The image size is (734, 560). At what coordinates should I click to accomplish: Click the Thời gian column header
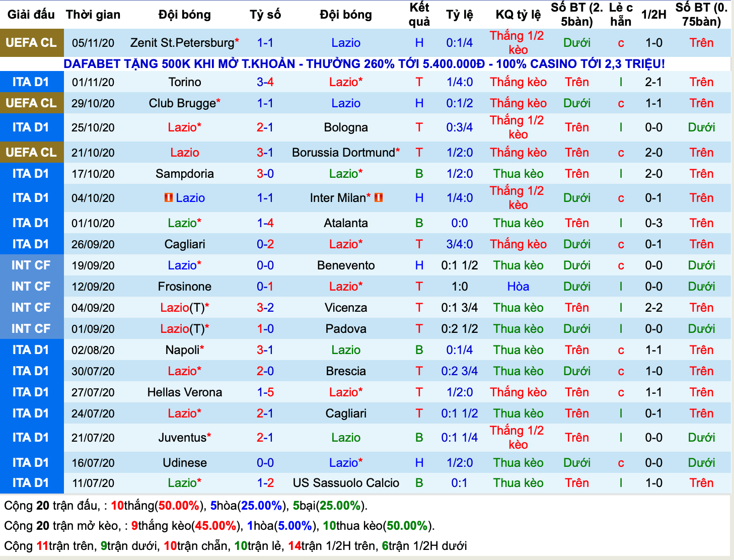(x=93, y=15)
